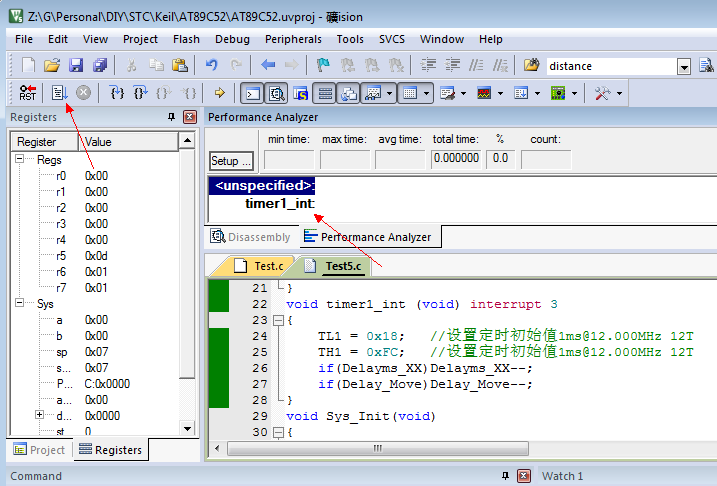This screenshot has width=717, height=486.
Task: Click Registers scrollbar up arrow
Action: [x=187, y=140]
